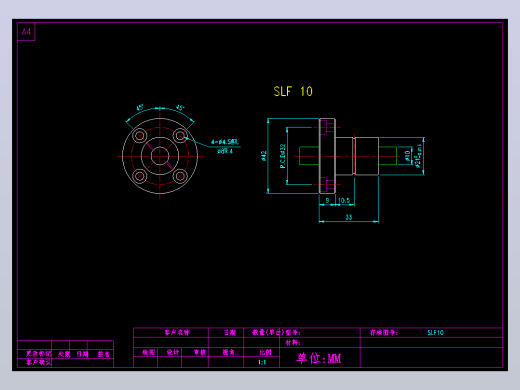
Task: Click the 'A4' sheet size label
Action: coord(26,32)
